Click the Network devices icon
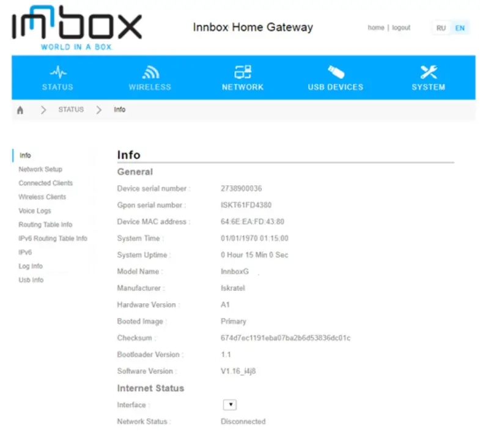Screen dimensions: 480x448 [243, 72]
